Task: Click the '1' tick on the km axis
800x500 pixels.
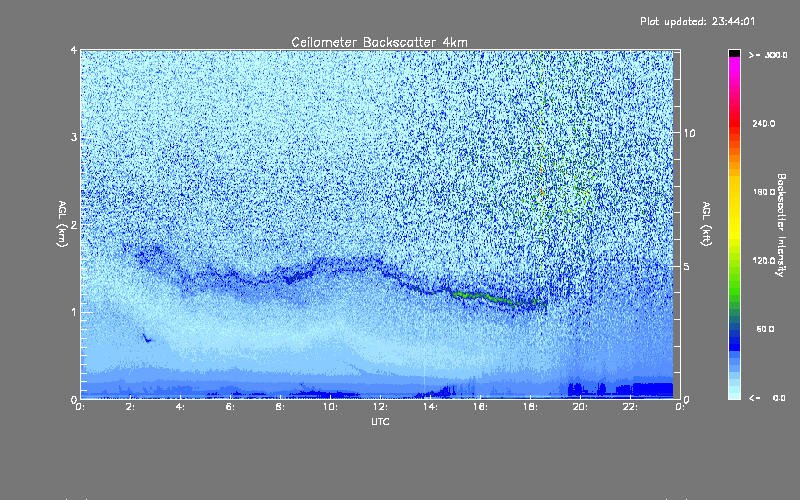Action: tap(74, 312)
